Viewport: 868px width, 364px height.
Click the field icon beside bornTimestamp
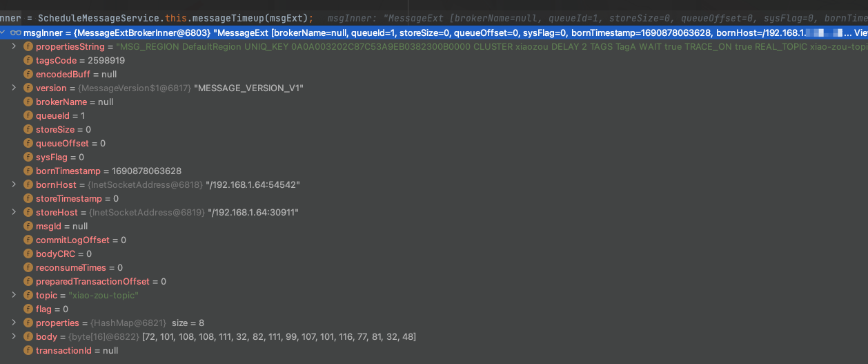(x=28, y=171)
